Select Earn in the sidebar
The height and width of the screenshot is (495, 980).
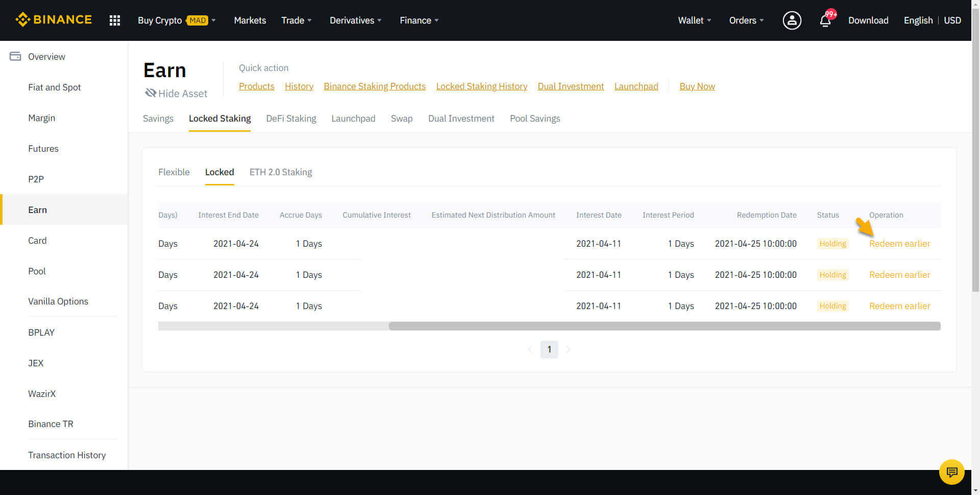64,209
